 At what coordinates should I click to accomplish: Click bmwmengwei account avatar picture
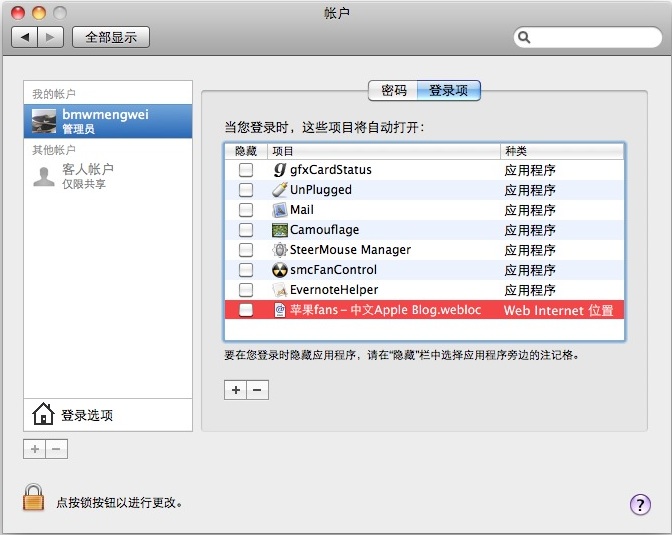(44, 121)
